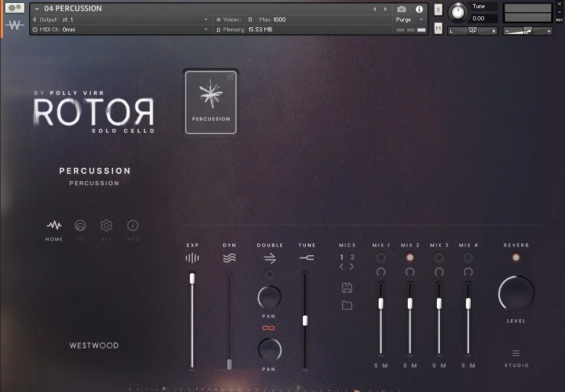
Task: Click the reverb LEVEL knob
Action: pyautogui.click(x=516, y=294)
